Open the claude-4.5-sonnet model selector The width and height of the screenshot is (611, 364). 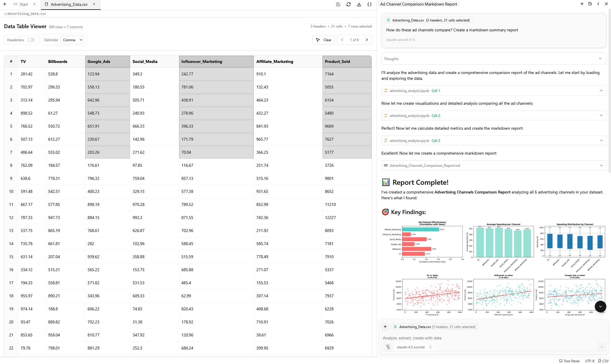tap(414, 347)
